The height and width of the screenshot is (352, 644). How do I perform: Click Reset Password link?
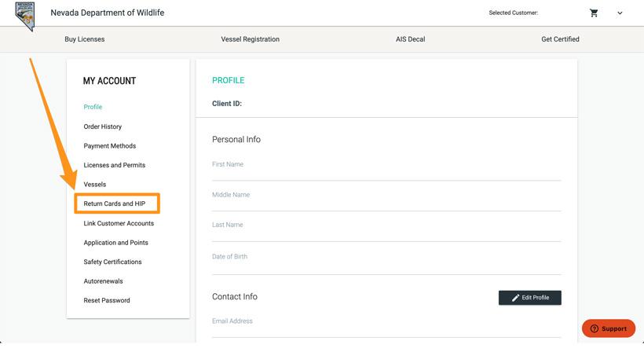tap(107, 300)
